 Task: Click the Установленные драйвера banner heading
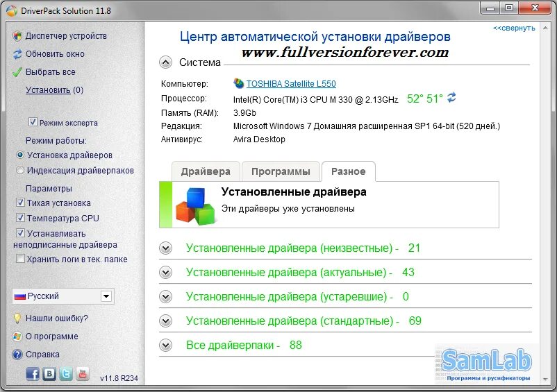coord(294,192)
